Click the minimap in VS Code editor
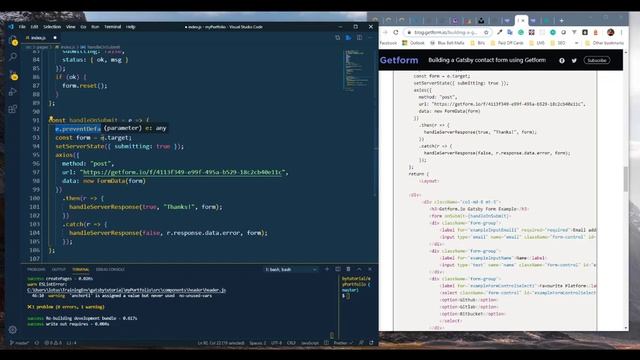The image size is (640, 360). coord(356,70)
